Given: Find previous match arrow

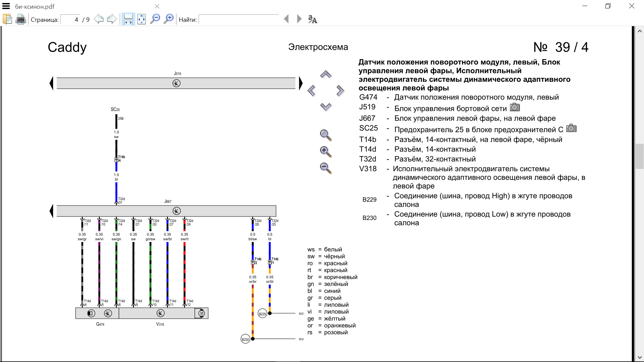Looking at the screenshot, I should pos(286,19).
